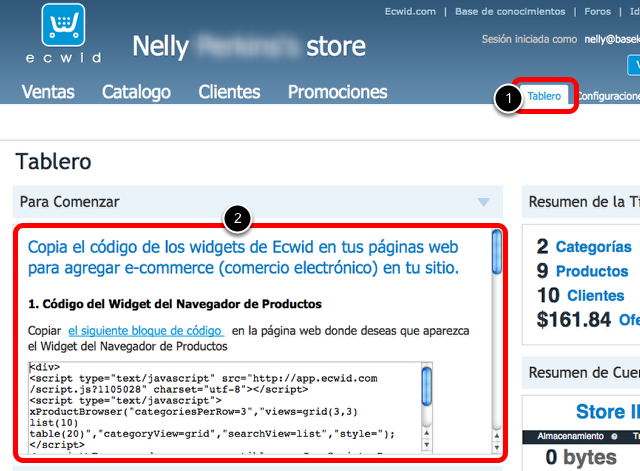The height and width of the screenshot is (471, 640).
Task: Select the Promociones menu item
Action: [337, 92]
